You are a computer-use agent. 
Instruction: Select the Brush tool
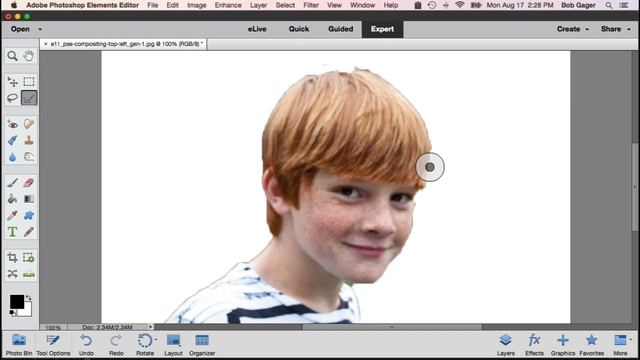click(12, 183)
